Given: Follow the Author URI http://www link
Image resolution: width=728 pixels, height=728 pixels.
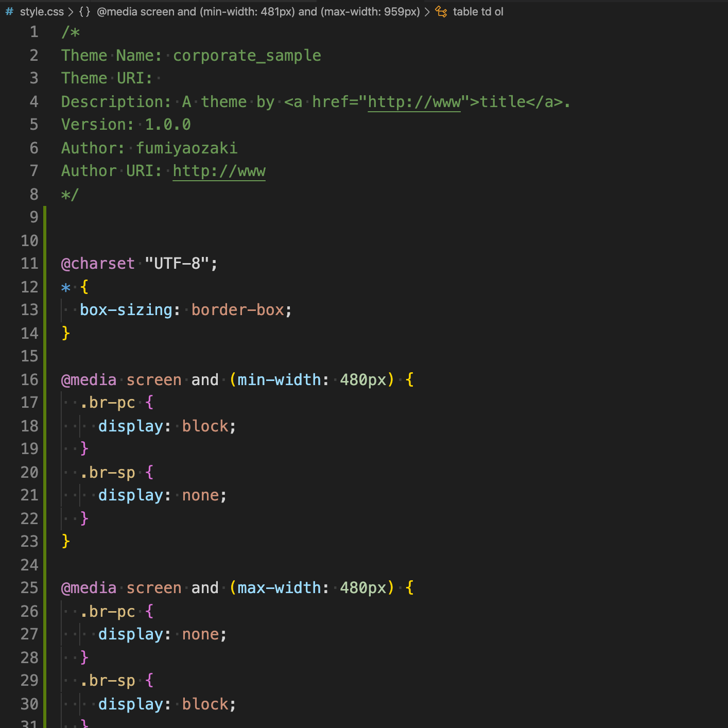Looking at the screenshot, I should (x=219, y=170).
